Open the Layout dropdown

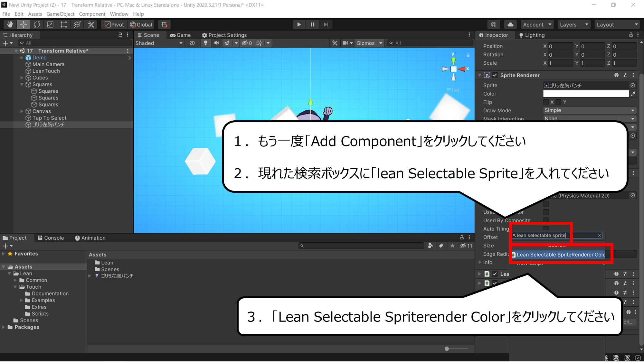[617, 24]
